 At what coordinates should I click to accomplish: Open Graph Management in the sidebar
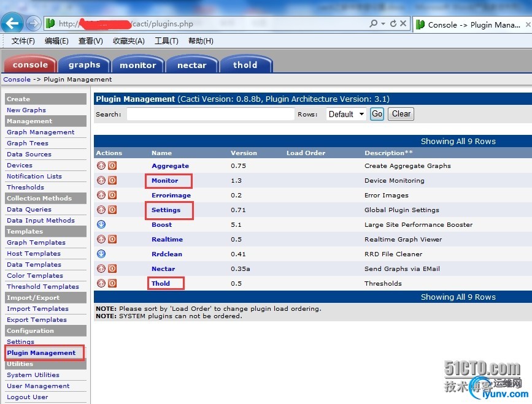[x=40, y=132]
